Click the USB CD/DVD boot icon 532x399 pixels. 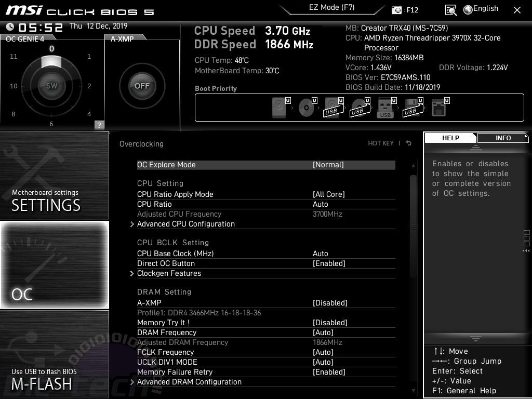point(360,107)
